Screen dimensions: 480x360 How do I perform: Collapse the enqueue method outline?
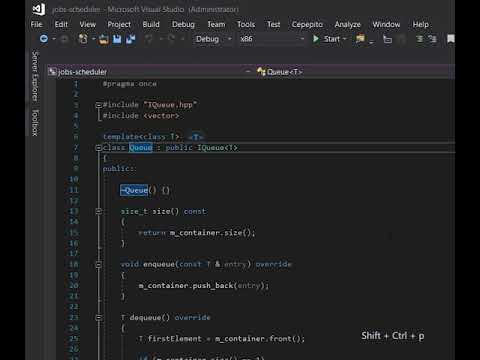(x=98, y=264)
